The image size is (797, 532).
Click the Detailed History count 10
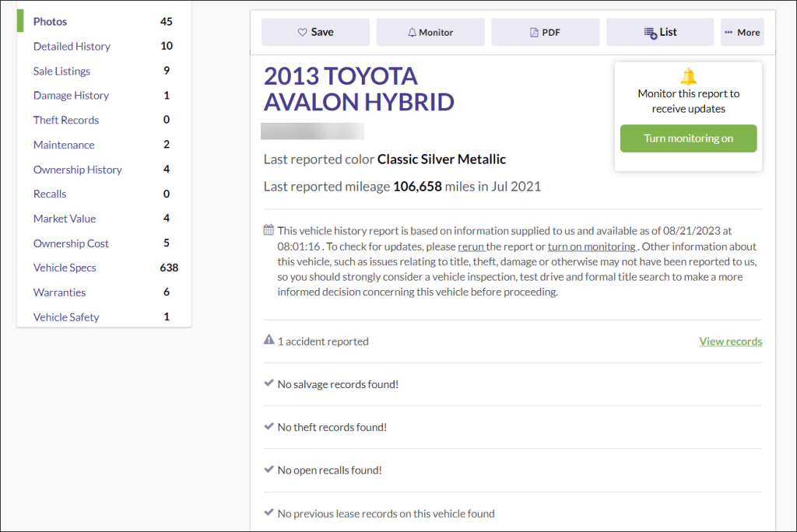(167, 46)
